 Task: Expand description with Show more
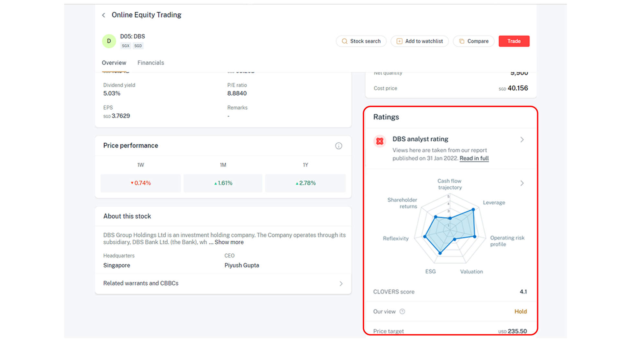[x=229, y=242]
